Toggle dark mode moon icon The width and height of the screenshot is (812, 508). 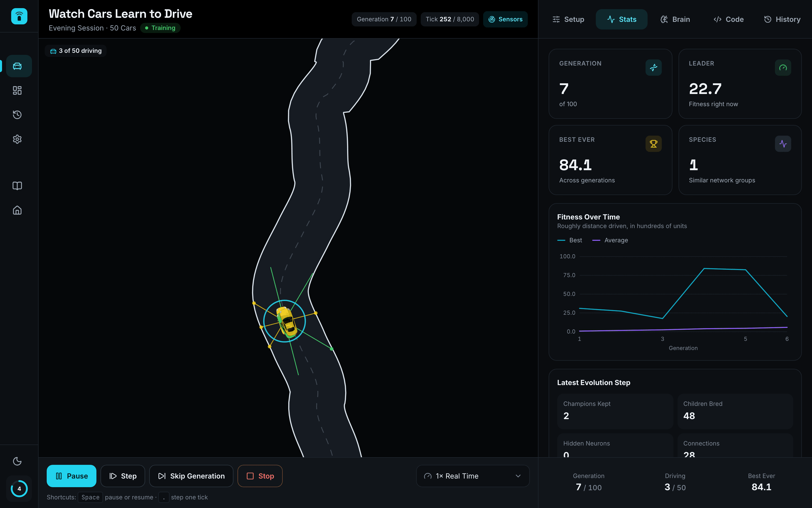18,461
